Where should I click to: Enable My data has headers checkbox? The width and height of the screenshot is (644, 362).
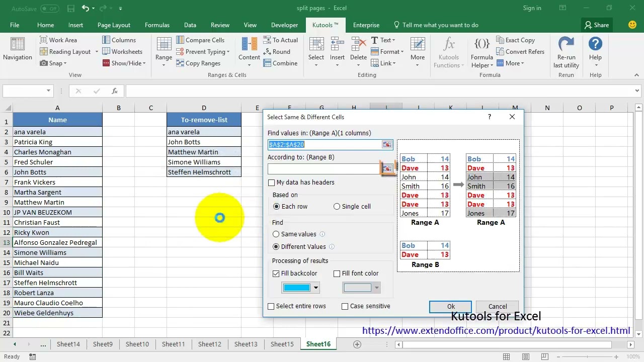click(272, 183)
